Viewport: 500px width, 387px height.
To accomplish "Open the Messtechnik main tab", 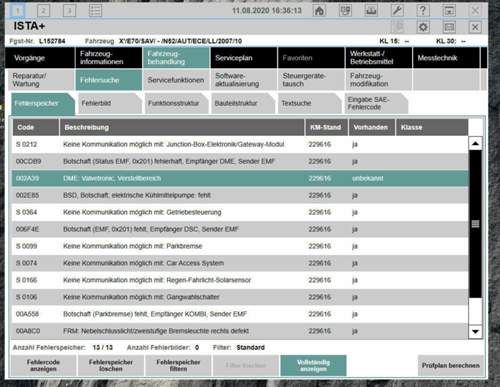I will coord(446,58).
